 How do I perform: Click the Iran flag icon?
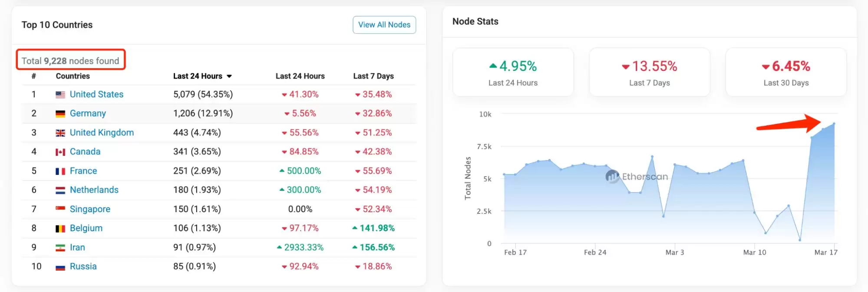[60, 248]
